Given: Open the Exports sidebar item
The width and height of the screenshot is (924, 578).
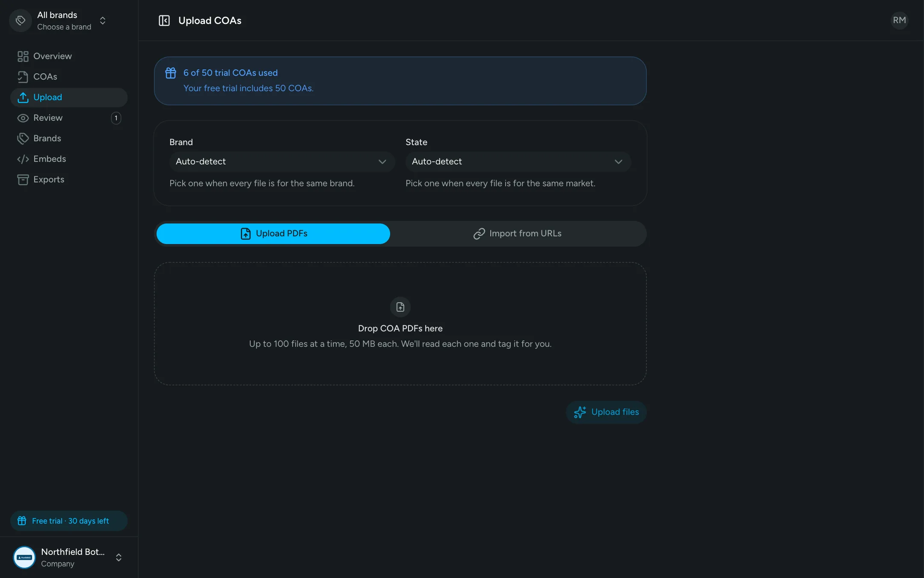Looking at the screenshot, I should tap(69, 179).
